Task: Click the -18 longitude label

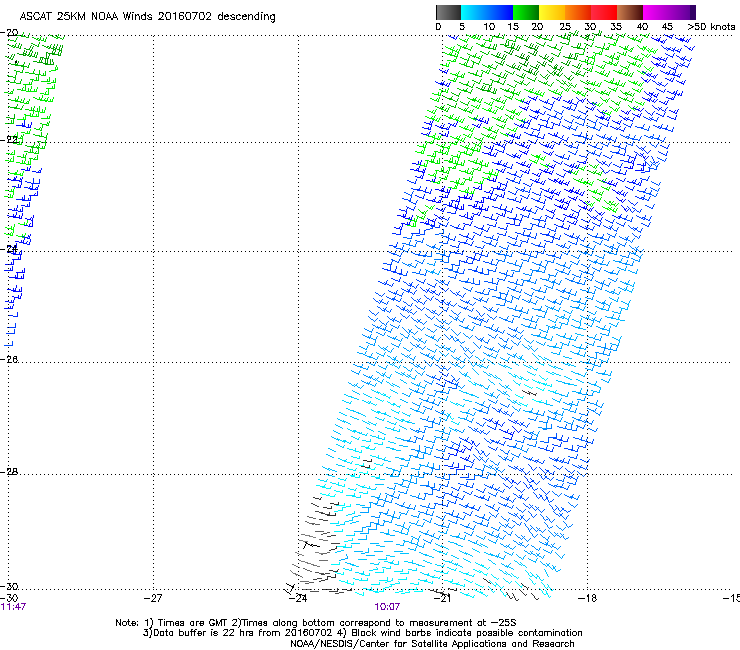Action: (x=587, y=599)
